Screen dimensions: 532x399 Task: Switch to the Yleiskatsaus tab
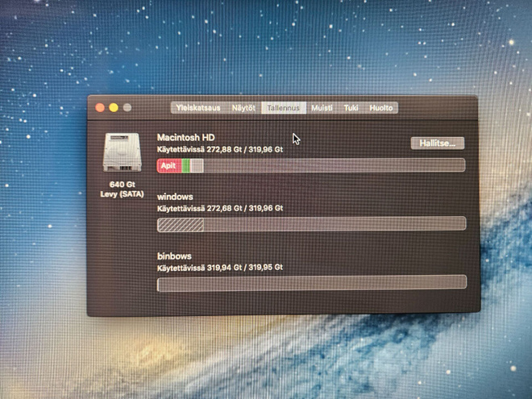tap(198, 108)
